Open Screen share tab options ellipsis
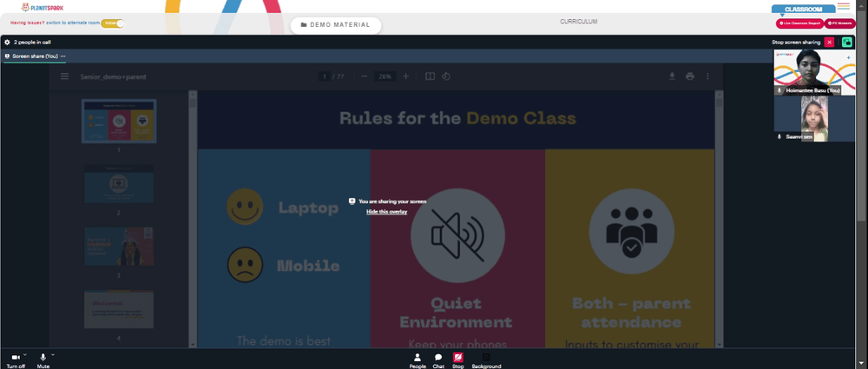Viewport: 868px width, 369px height. pyautogui.click(x=63, y=56)
